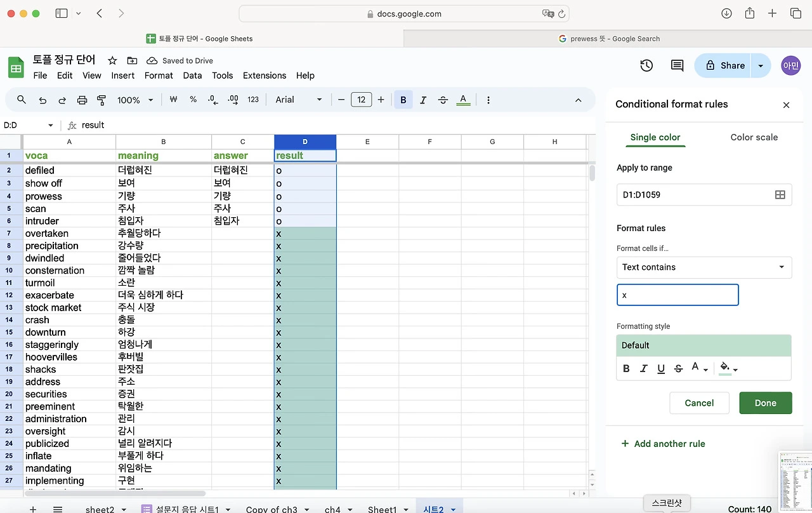Open the fill color picker in Formatting style
This screenshot has height=513, width=812.
click(x=728, y=368)
